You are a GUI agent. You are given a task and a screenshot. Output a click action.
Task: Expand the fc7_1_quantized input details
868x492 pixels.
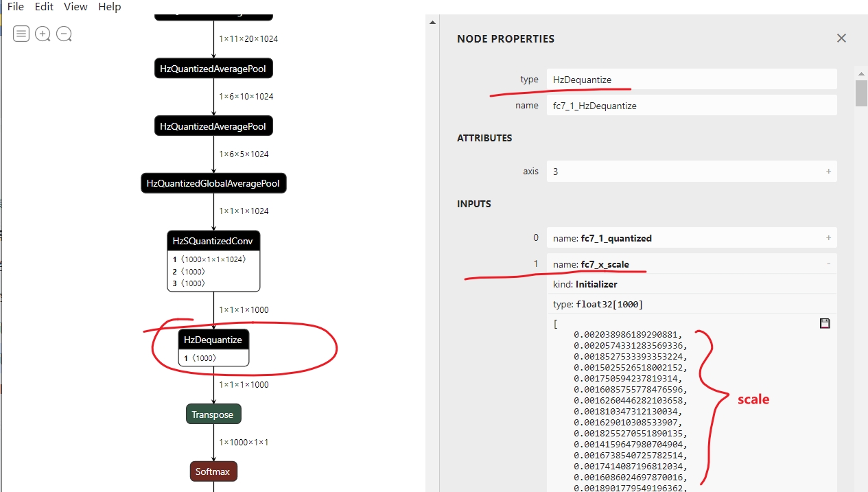828,238
